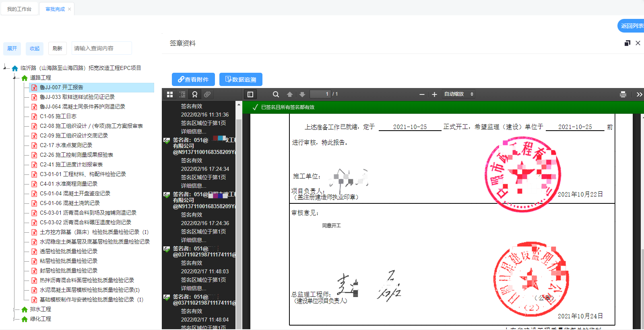Focus the 请输入查询内容 search field
This screenshot has width=644, height=330.
[x=102, y=48]
